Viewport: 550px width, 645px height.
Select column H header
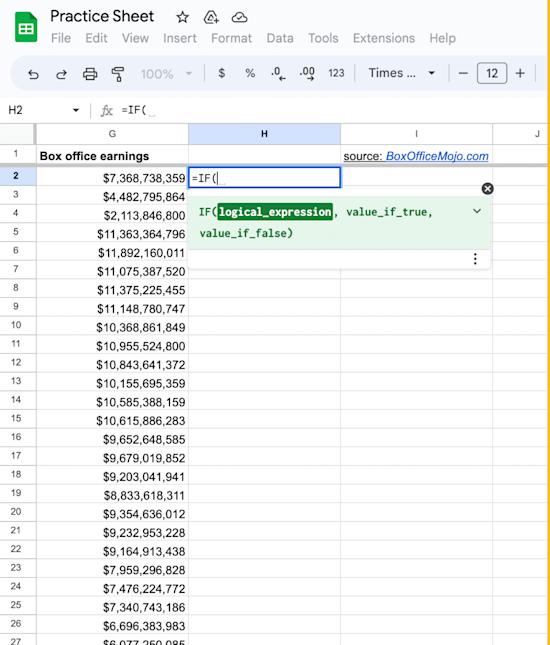[265, 134]
